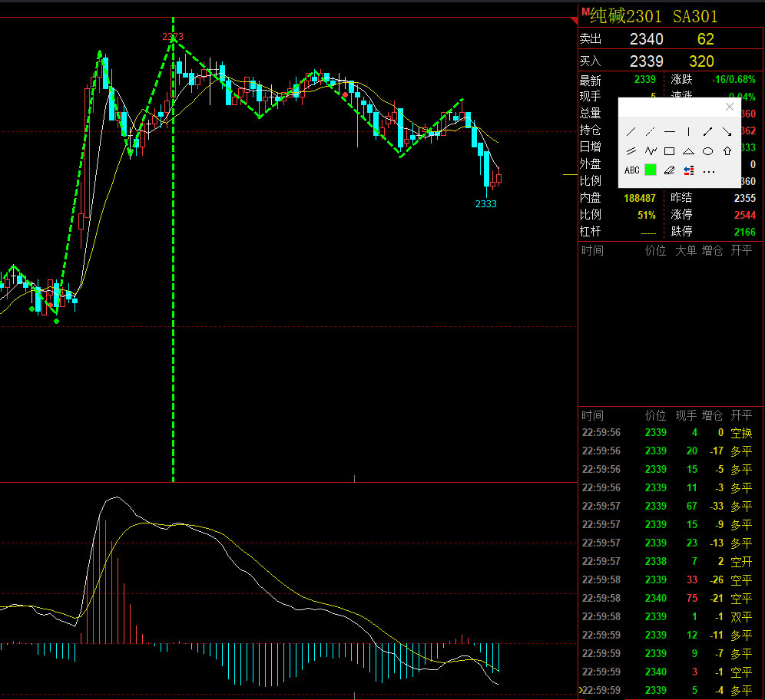Click the high price label 2373 on chart
Viewport: 765px width, 700px height.
tap(173, 37)
